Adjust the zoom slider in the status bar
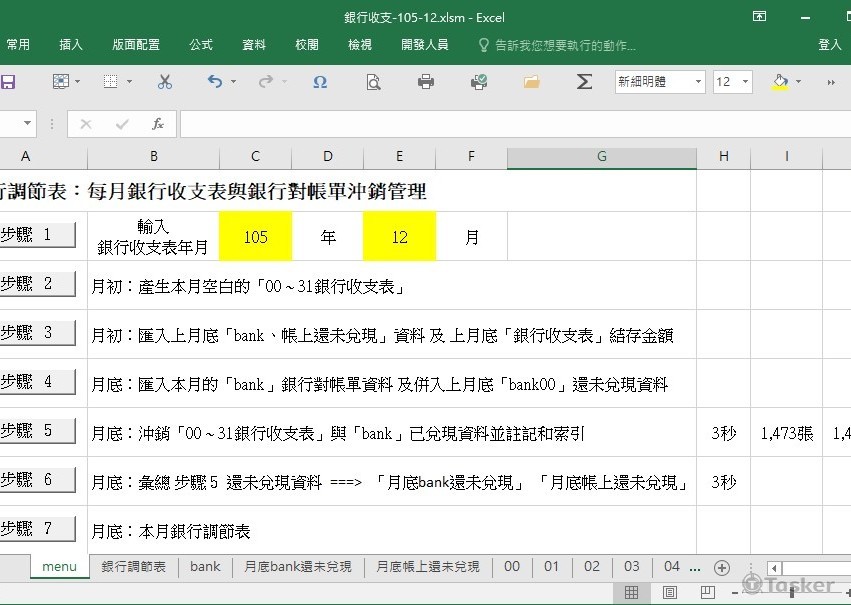 [790, 592]
